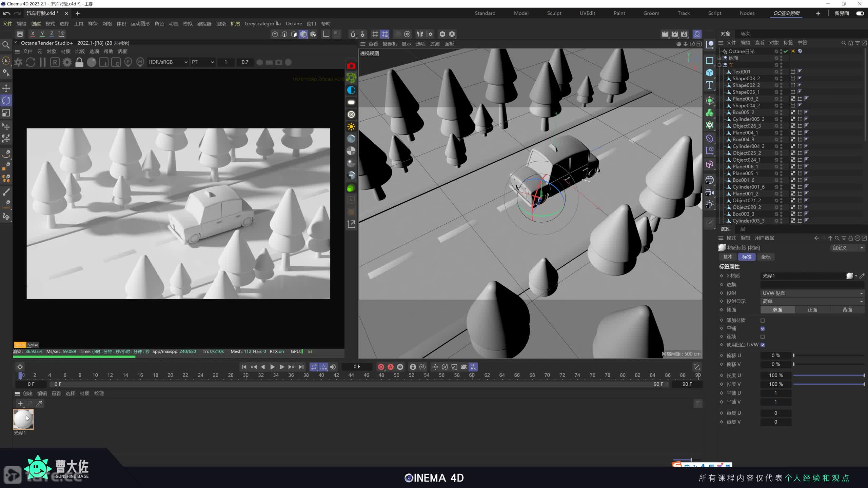Viewport: 868px width, 488px height.
Task: Toggle the 添加材质 checkbox
Action: click(763, 320)
